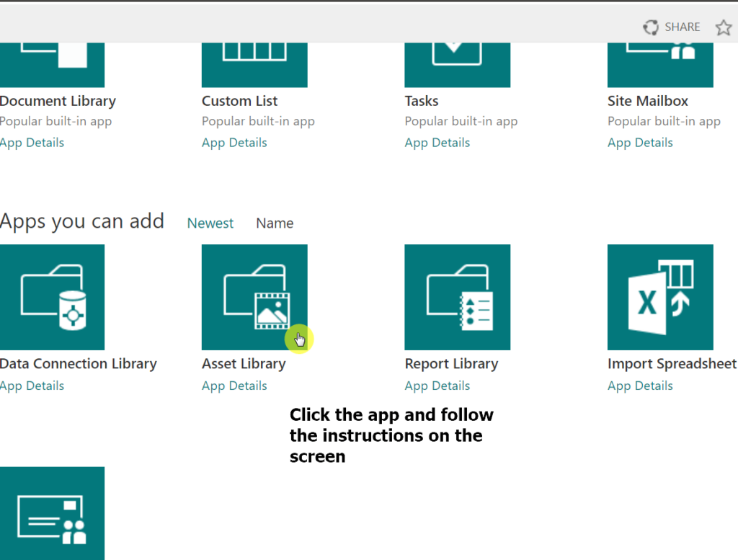
Task: Choose the Tasks app tile
Action: pyautogui.click(x=458, y=65)
